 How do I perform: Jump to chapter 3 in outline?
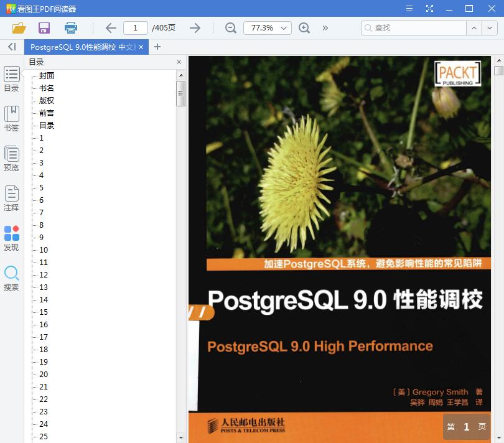click(41, 163)
